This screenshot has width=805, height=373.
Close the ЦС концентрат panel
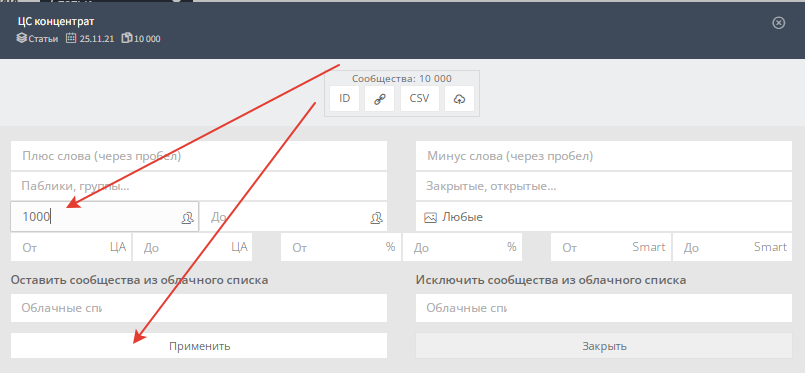click(x=779, y=23)
